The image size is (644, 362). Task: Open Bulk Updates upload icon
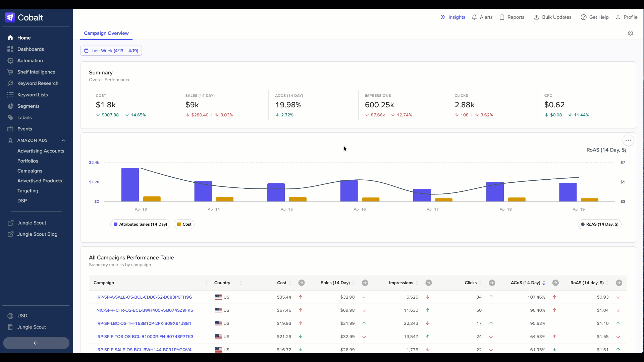[x=536, y=17]
